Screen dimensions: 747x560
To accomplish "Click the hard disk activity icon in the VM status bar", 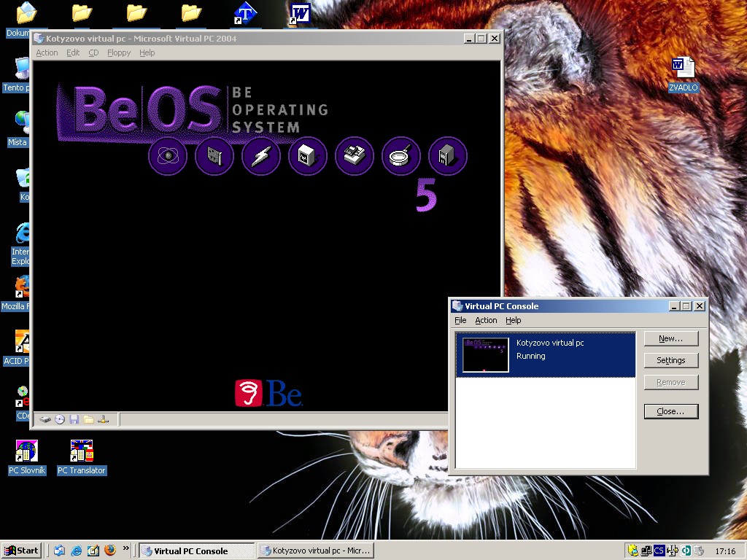I will click(x=45, y=419).
